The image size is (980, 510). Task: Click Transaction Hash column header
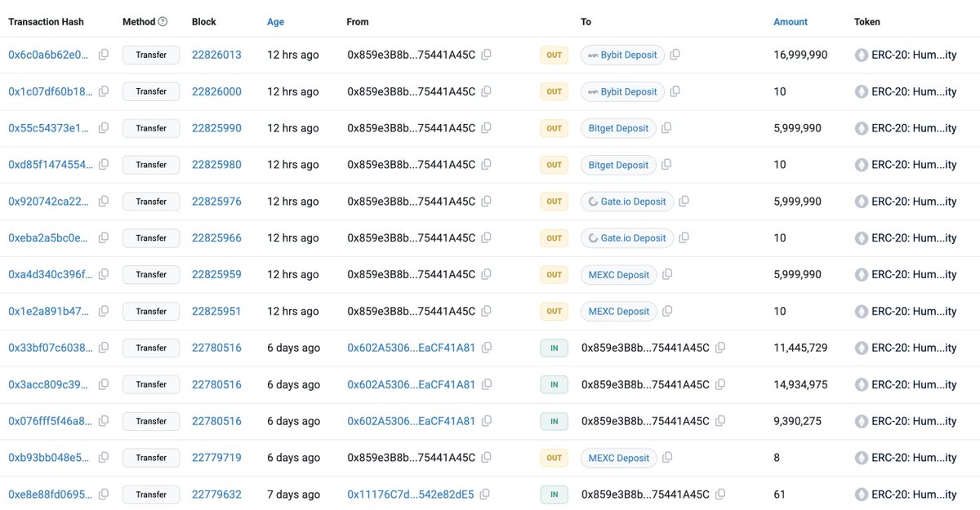pos(47,22)
